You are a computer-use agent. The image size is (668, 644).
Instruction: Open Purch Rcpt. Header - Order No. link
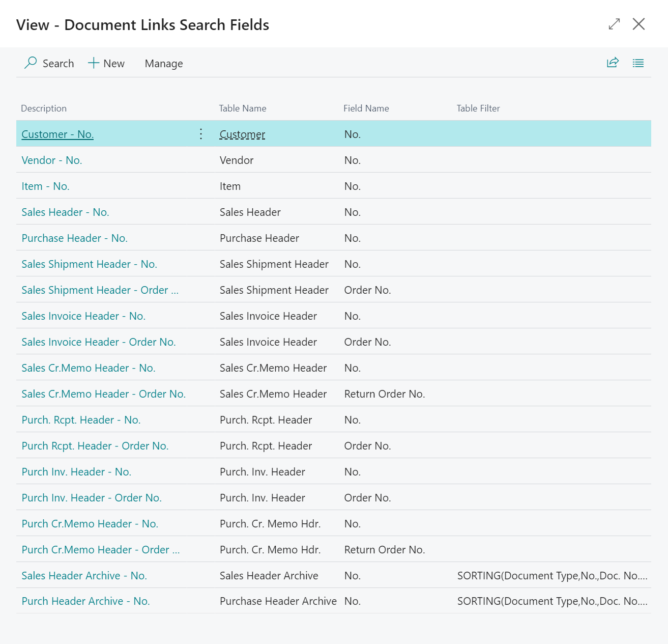(95, 446)
